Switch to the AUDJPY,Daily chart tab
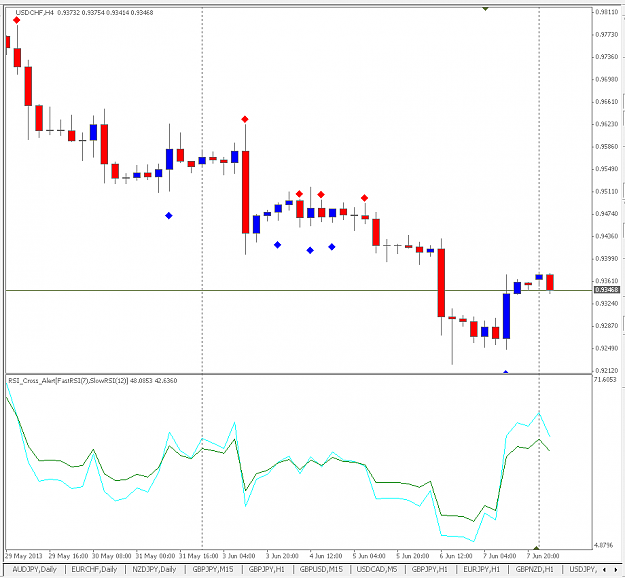This screenshot has height=578, width=625. tap(34, 569)
